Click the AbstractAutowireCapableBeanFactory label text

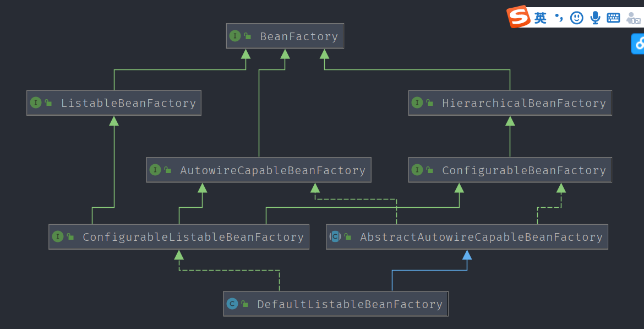click(481, 237)
